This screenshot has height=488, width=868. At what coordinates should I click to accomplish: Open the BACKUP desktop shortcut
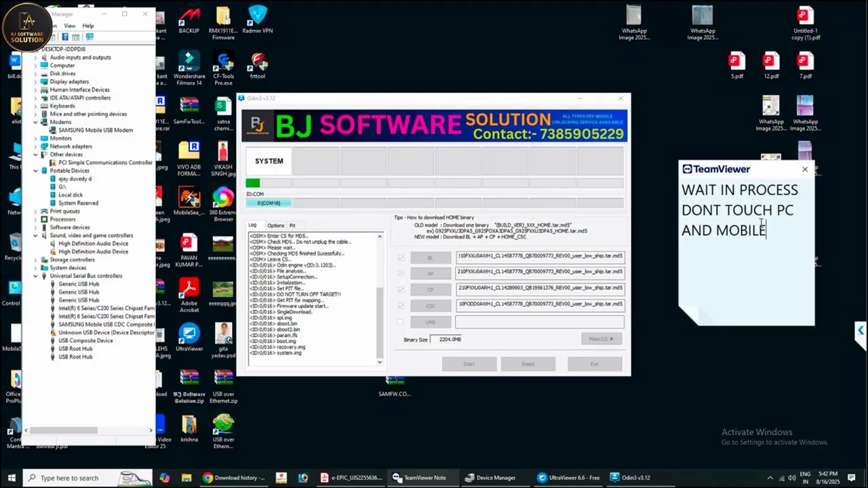coord(189,19)
